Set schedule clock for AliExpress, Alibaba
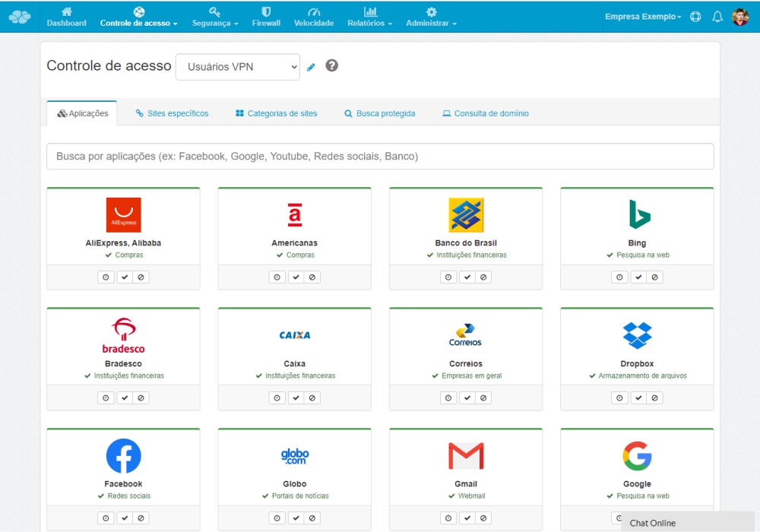The width and height of the screenshot is (760, 532). [x=106, y=277]
